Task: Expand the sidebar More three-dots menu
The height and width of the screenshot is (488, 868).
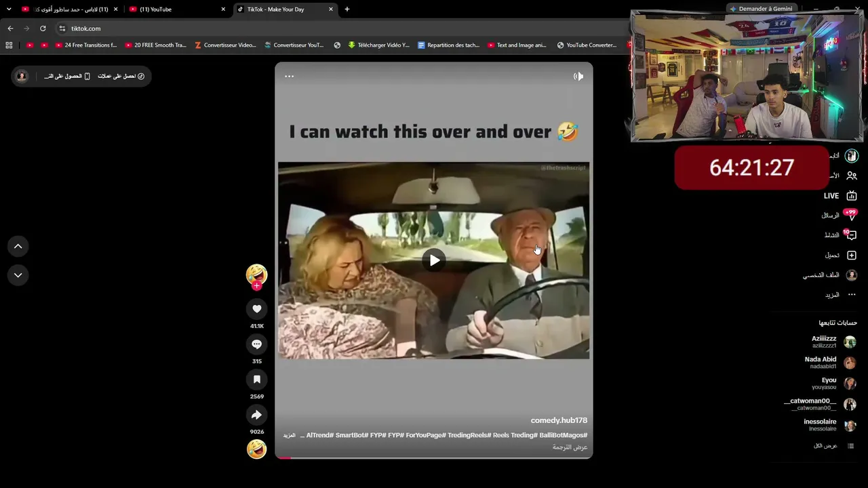Action: [852, 295]
